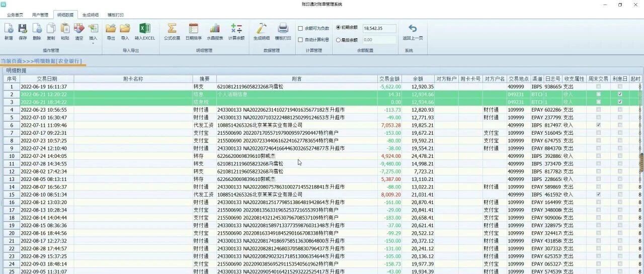Click the 返回上一页 back arrow icon
The width and height of the screenshot is (644, 274).
click(413, 29)
